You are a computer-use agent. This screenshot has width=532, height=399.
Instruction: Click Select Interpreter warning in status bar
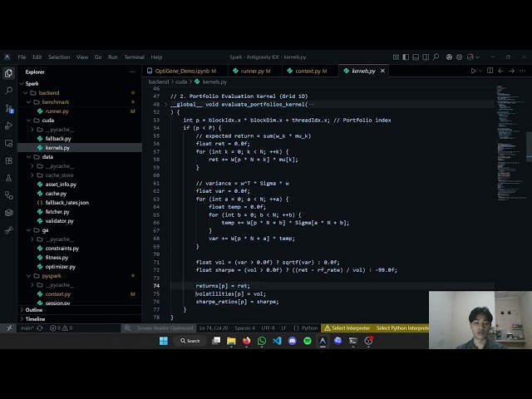[347, 328]
